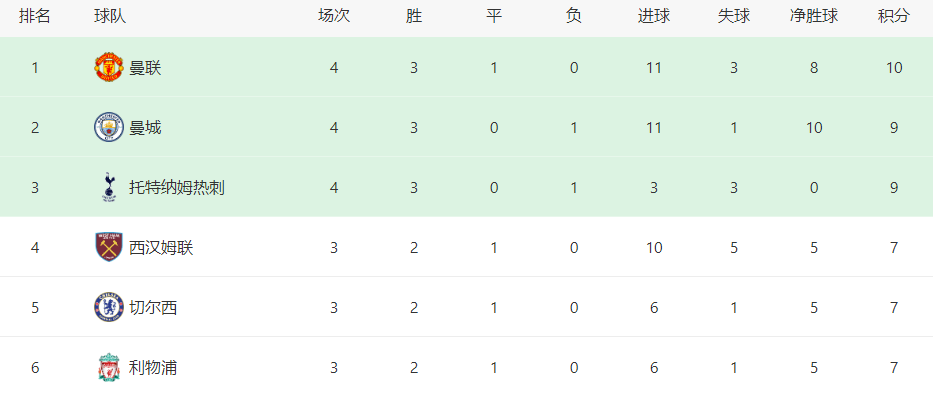Click the 球队 column header
Screen dimensions: 933x394
point(110,16)
